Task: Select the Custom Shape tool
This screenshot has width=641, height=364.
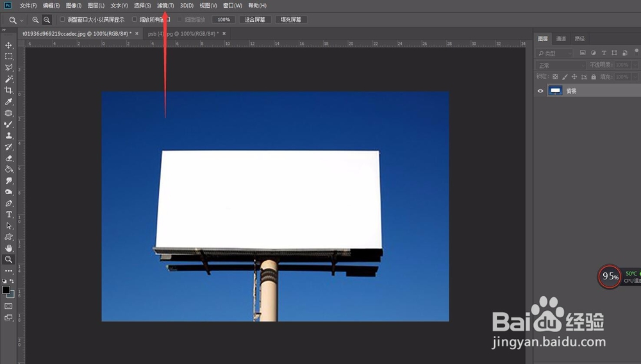Action: pos(8,237)
